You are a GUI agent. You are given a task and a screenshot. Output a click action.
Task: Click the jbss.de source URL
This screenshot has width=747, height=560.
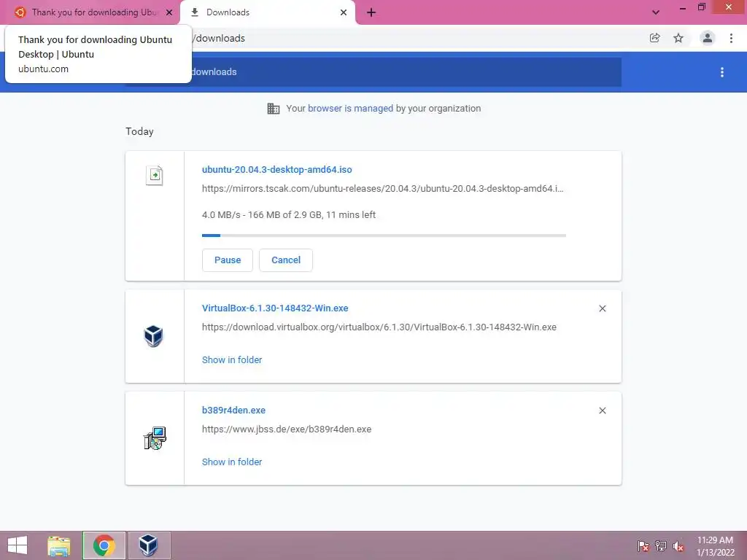287,429
